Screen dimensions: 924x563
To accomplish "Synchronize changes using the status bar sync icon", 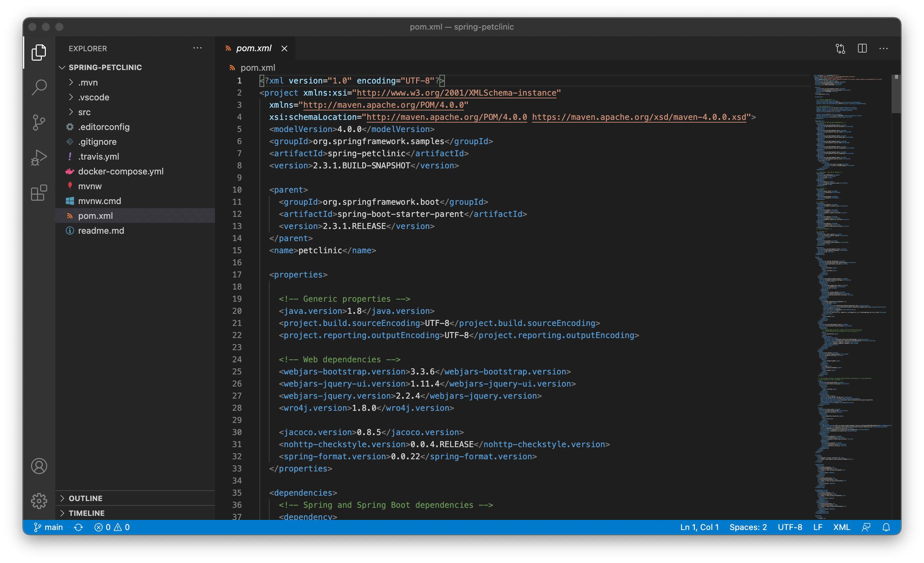I will pos(79,527).
